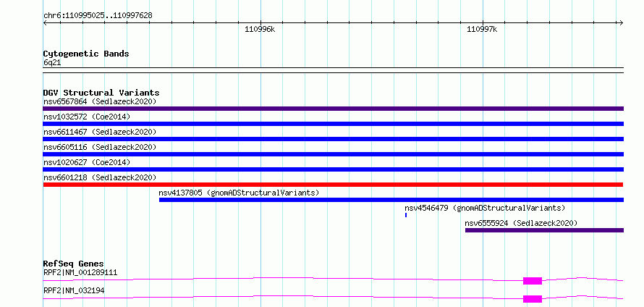644x307 pixels.
Task: Open variant label nsv4137805 (gnomADStructuralVariants)
Action: (239, 193)
